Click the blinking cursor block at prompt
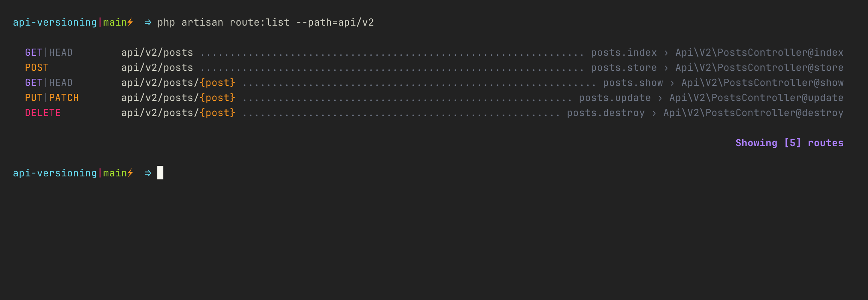 tap(160, 173)
